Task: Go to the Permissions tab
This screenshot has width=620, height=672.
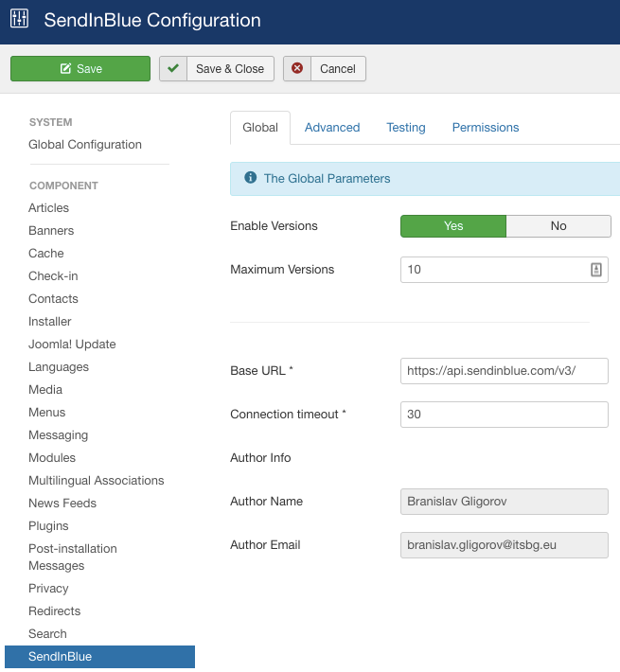Action: pos(486,128)
